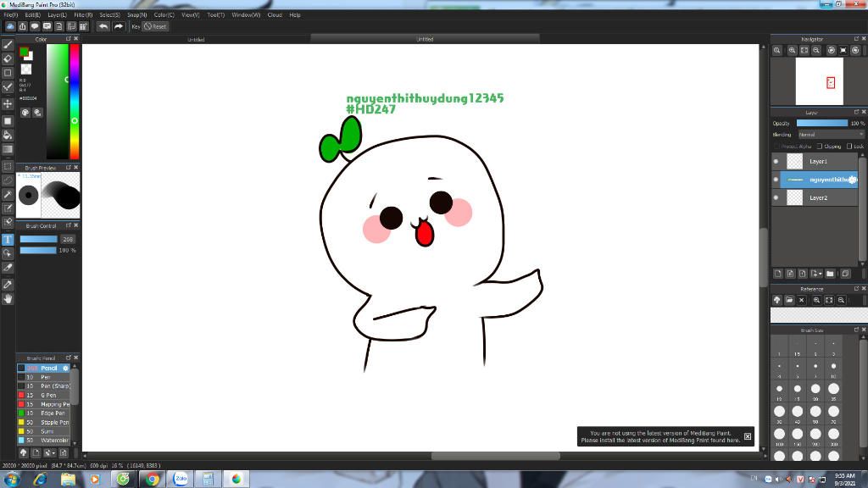This screenshot has height=488, width=868.
Task: Undock the Brush Preview panel
Action: [68, 167]
